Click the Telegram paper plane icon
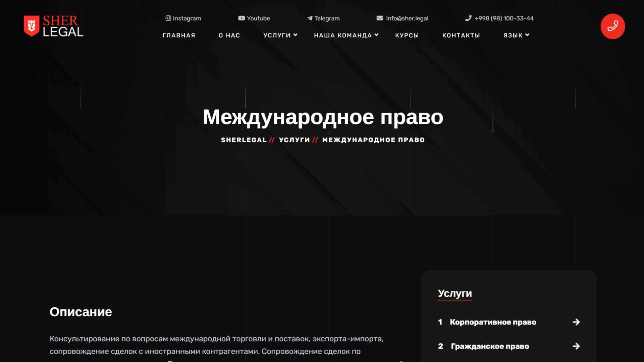Image resolution: width=644 pixels, height=362 pixels. (309, 18)
